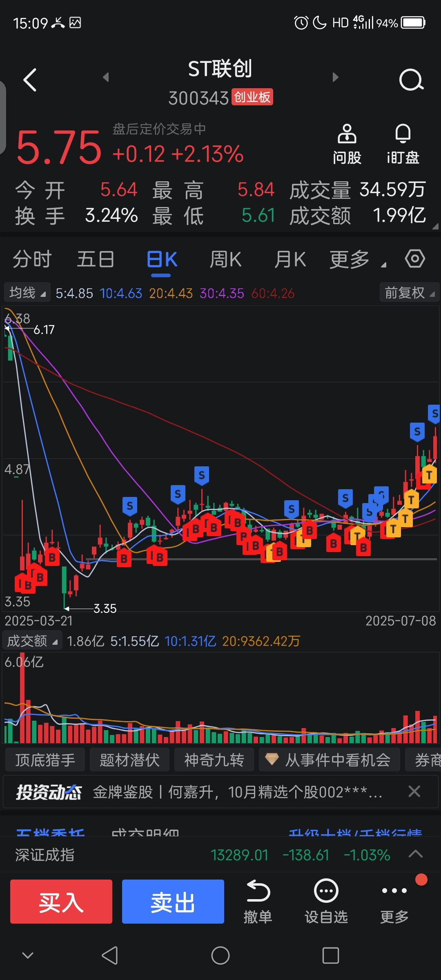Screen dimensions: 441x980
Task: Select the 日K chart tab
Action: 162,259
